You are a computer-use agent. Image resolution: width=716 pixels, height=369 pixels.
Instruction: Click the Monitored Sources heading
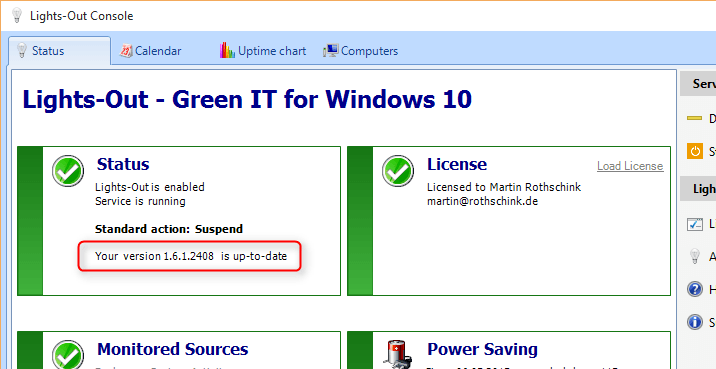click(173, 349)
